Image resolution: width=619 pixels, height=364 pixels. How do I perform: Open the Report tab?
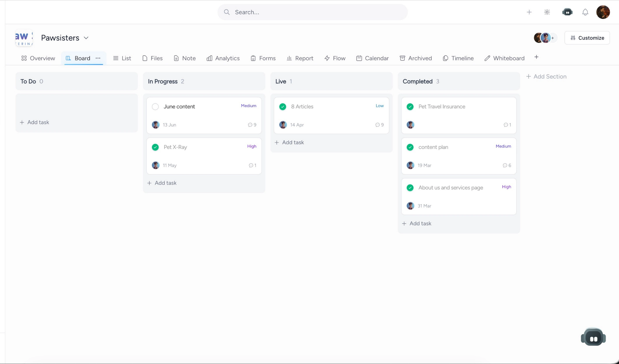[x=300, y=58]
